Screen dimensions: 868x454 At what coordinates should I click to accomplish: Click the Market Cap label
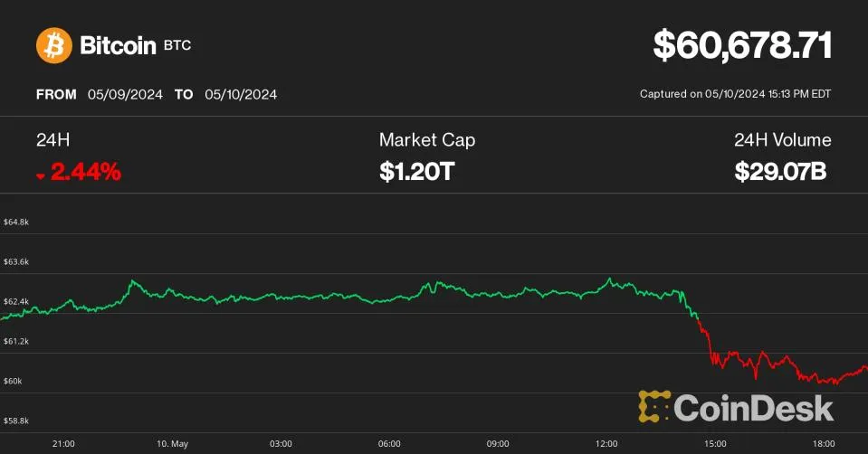[426, 140]
